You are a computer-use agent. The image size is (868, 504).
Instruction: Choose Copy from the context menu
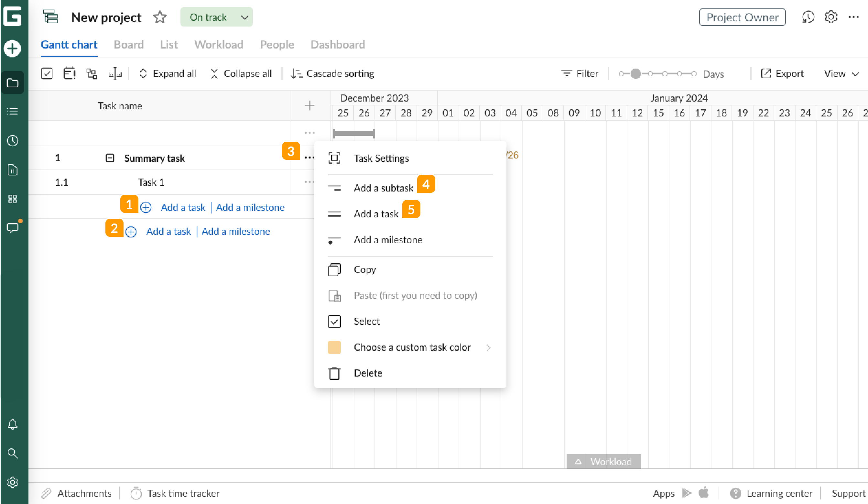pyautogui.click(x=364, y=270)
